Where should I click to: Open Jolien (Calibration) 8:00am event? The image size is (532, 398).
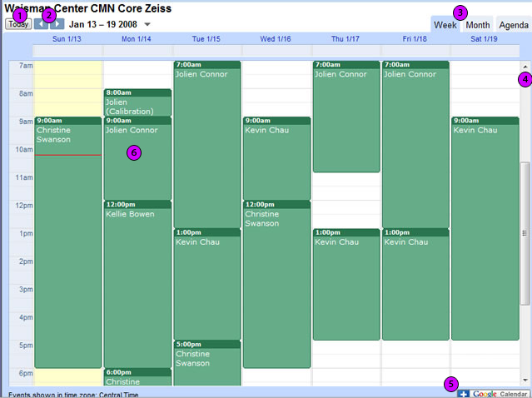click(137, 102)
